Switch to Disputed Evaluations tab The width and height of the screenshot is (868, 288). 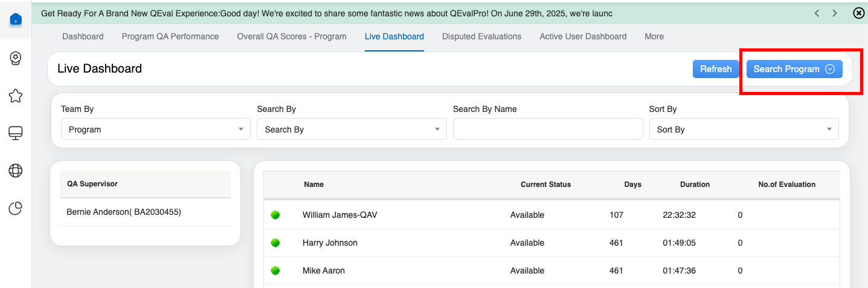481,36
